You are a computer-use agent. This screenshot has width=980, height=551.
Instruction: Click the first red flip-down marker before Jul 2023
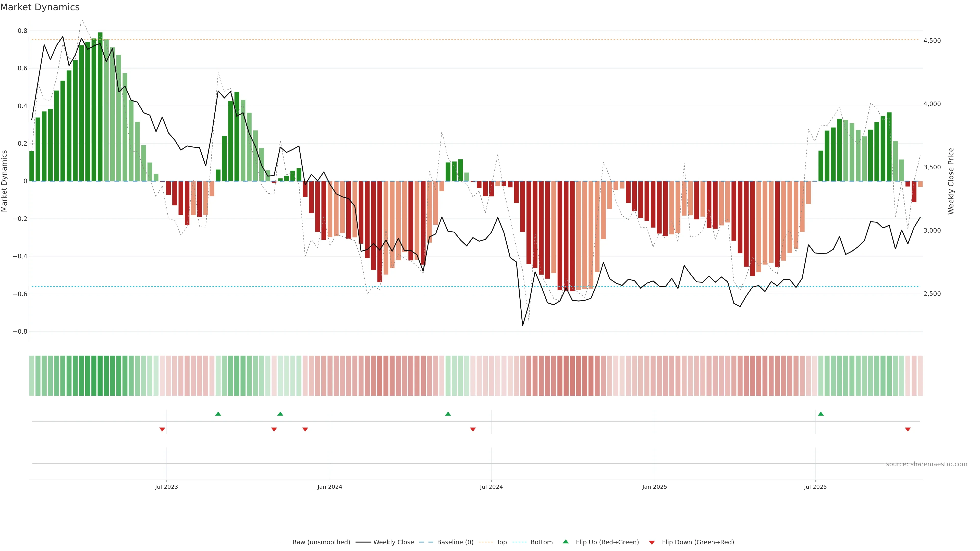pyautogui.click(x=162, y=429)
